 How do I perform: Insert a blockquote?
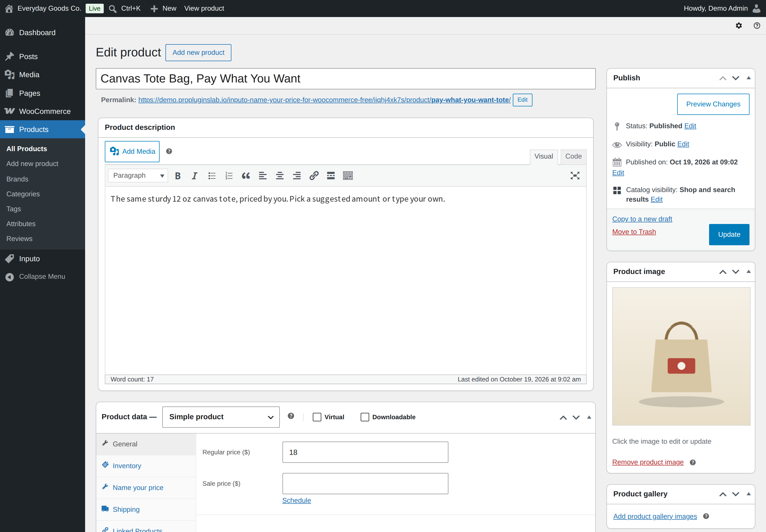(x=246, y=176)
